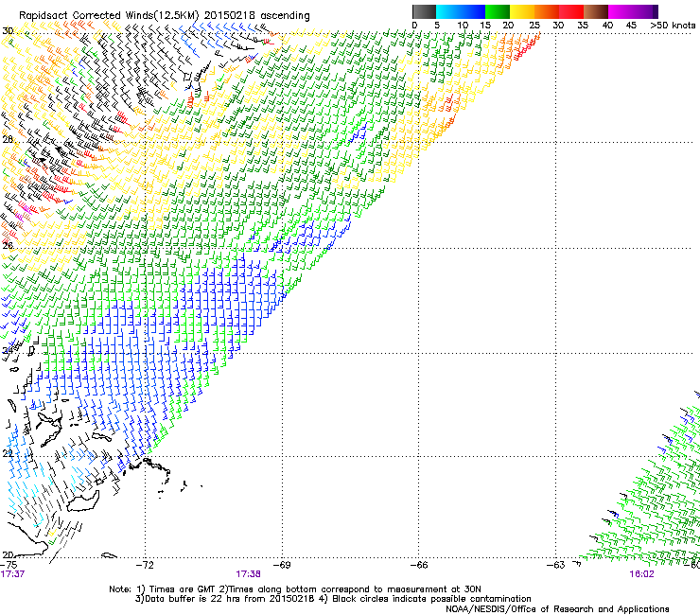This screenshot has height=615, width=700.
Task: Click the latitude axis label '26'
Action: coord(8,245)
